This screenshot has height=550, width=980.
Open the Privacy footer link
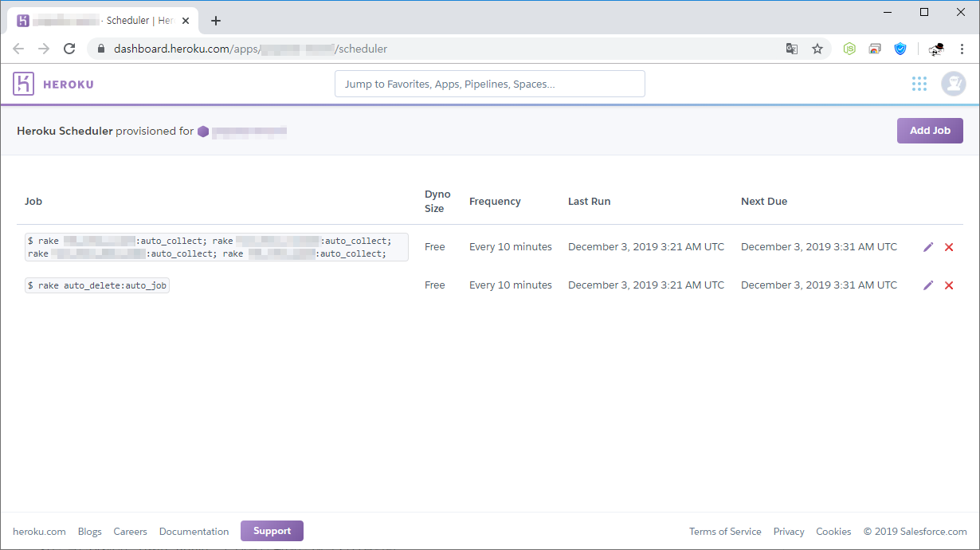click(x=789, y=532)
